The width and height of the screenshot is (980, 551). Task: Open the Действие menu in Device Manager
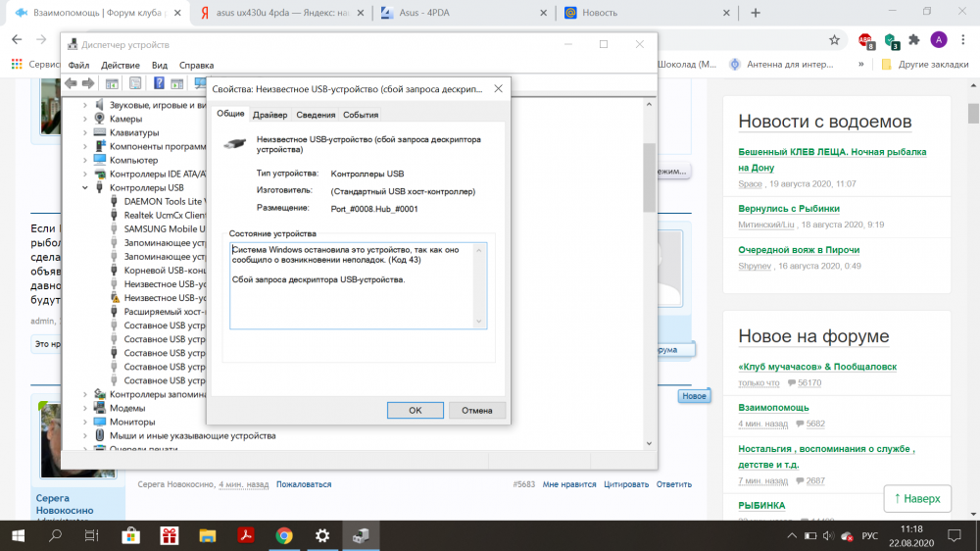[x=120, y=65]
